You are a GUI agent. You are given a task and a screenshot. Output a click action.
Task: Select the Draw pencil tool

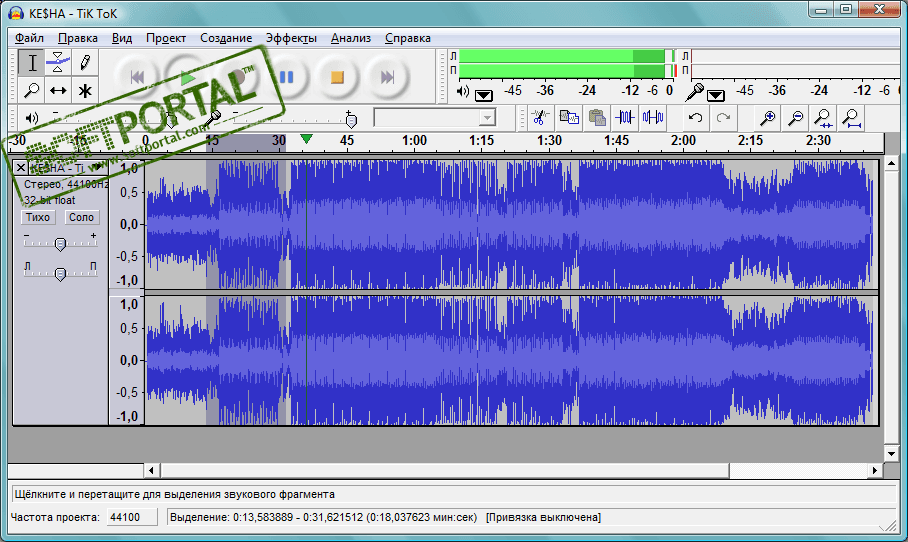point(85,63)
